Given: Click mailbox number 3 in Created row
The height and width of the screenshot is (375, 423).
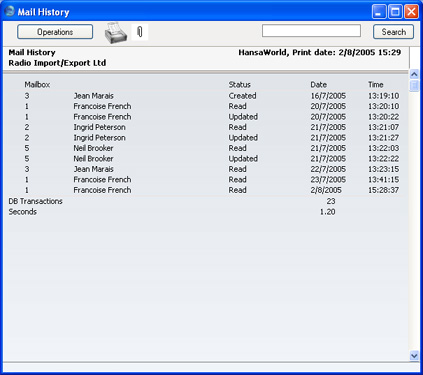Looking at the screenshot, I should pyautogui.click(x=27, y=96).
